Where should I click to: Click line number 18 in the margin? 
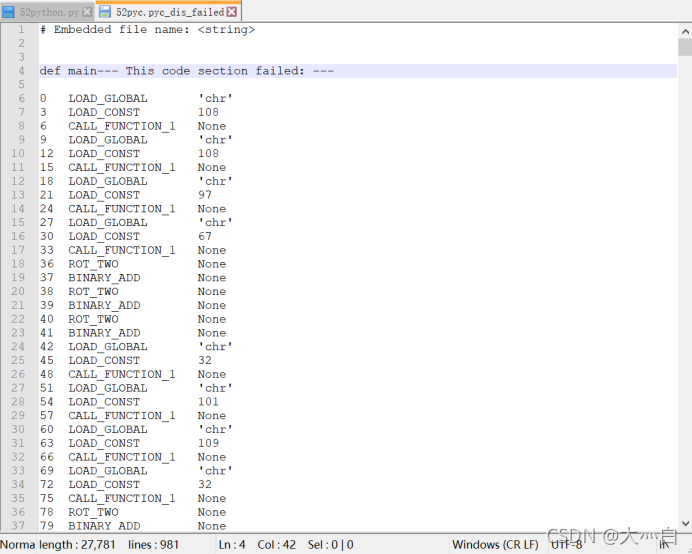point(18,264)
